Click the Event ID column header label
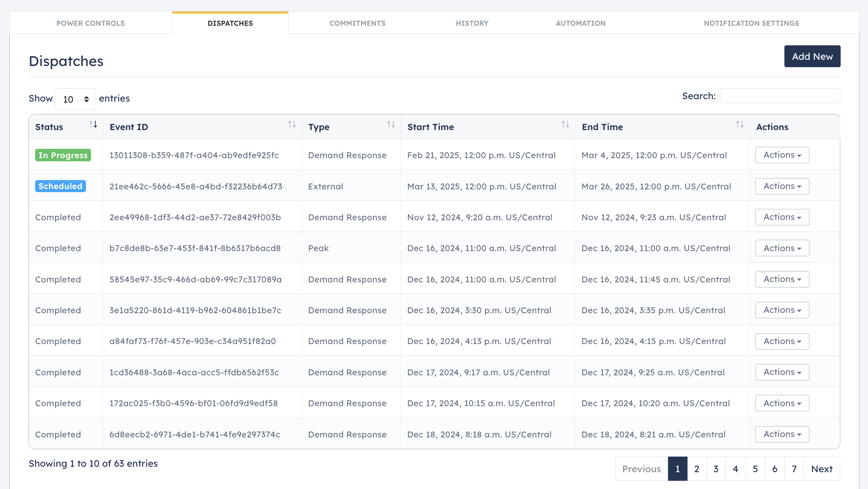868x489 pixels. pyautogui.click(x=129, y=127)
